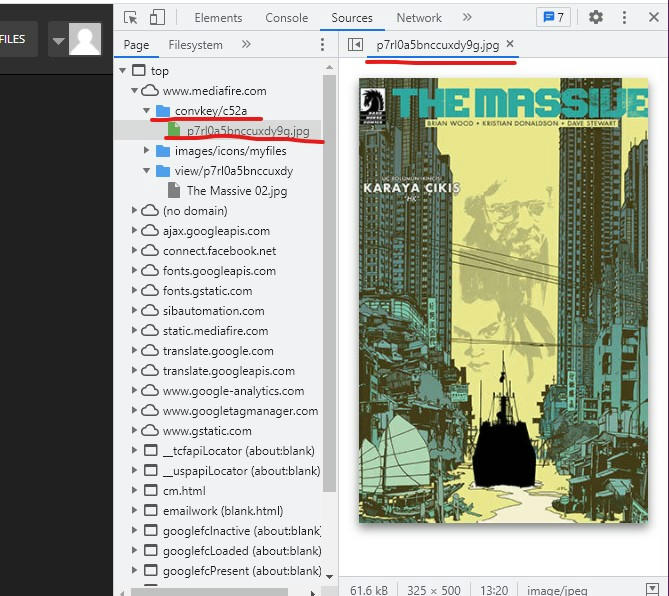This screenshot has height=596, width=669.
Task: Select the Sources tab
Action: coord(352,17)
